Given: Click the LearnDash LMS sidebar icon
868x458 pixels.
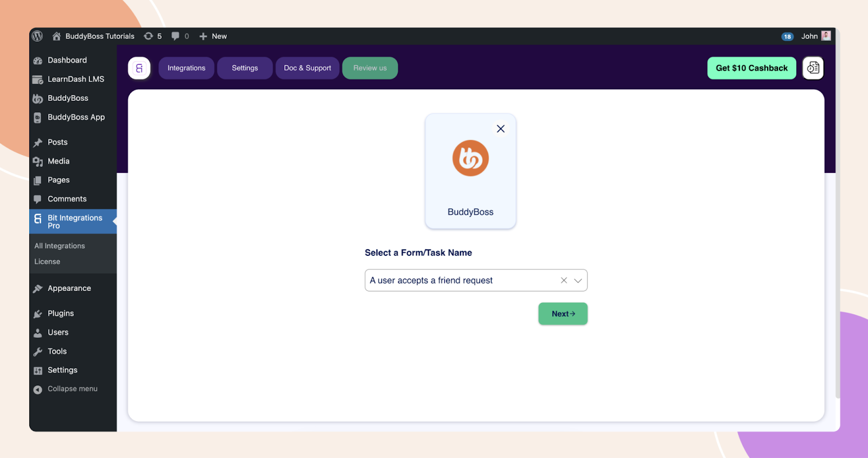Looking at the screenshot, I should (37, 80).
